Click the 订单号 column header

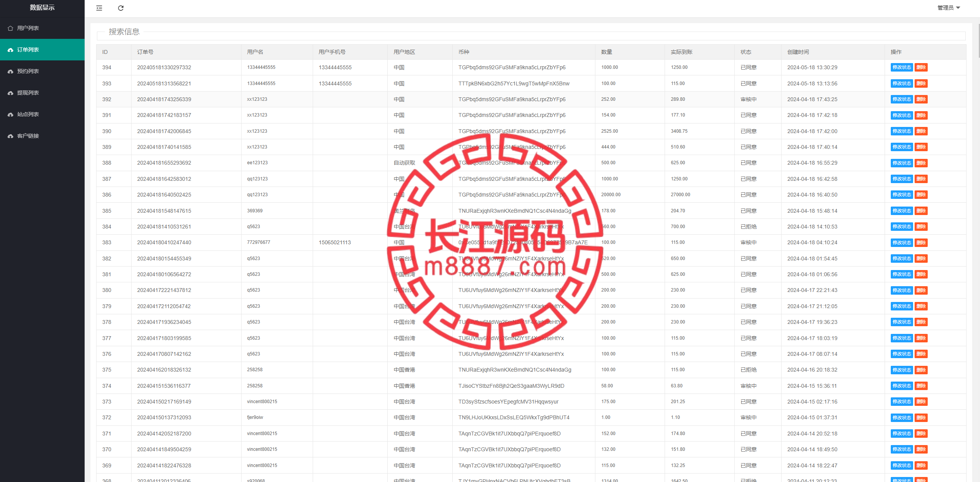tap(145, 52)
